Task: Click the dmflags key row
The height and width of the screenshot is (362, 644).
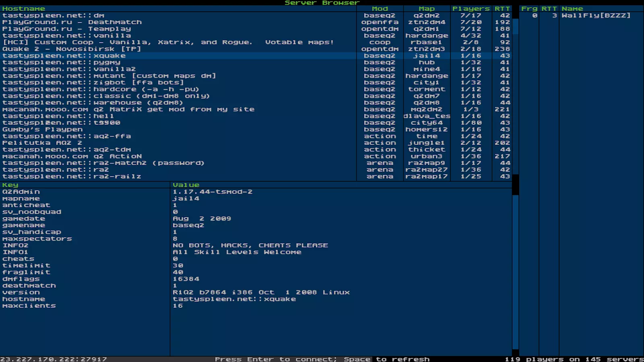Action: 256,279
